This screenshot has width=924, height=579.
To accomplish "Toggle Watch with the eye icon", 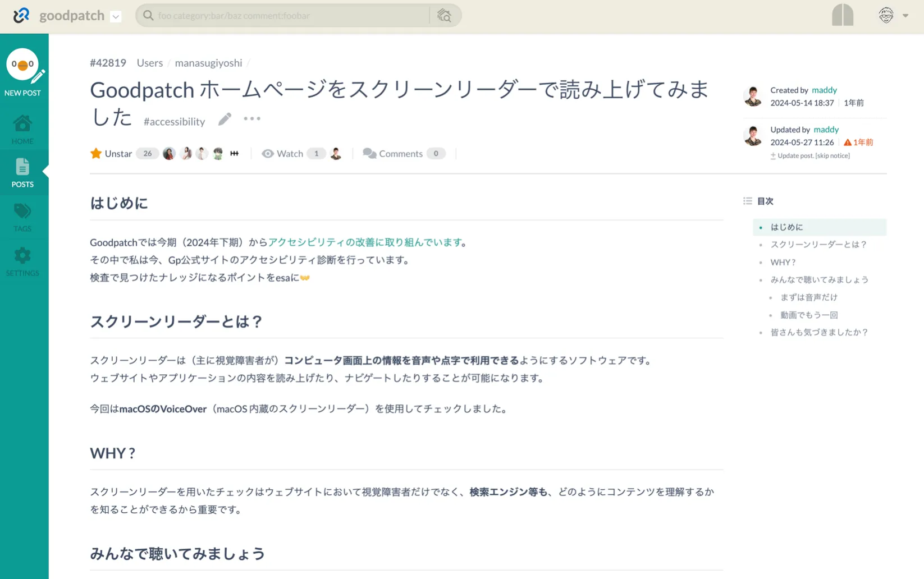I will pos(282,154).
